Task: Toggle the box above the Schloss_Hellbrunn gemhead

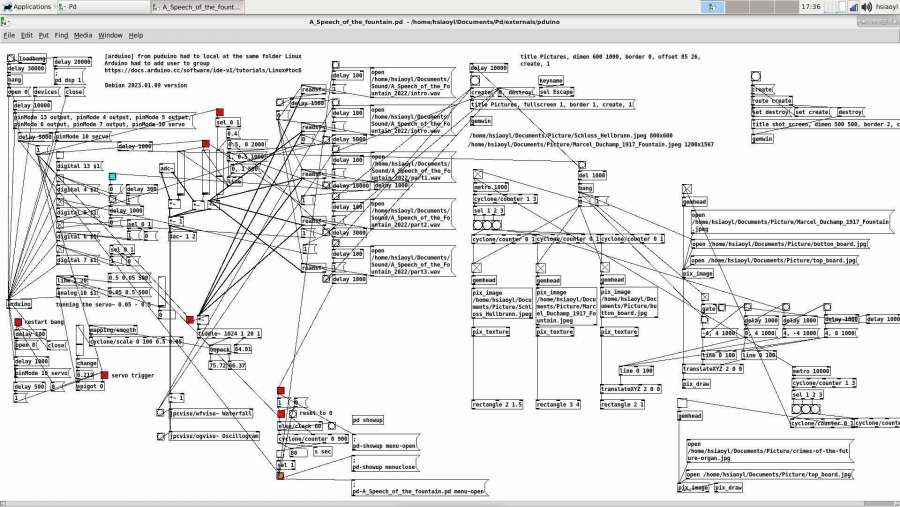Action: click(476, 268)
